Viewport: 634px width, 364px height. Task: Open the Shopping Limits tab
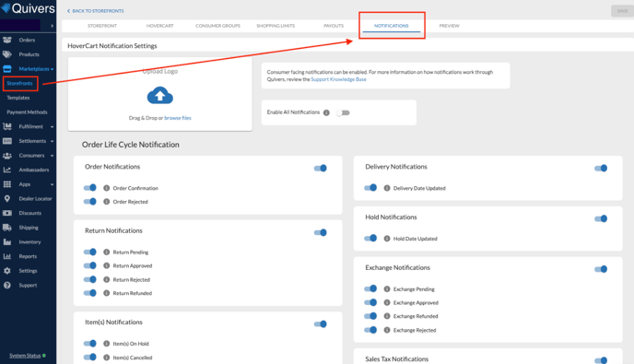click(x=276, y=26)
